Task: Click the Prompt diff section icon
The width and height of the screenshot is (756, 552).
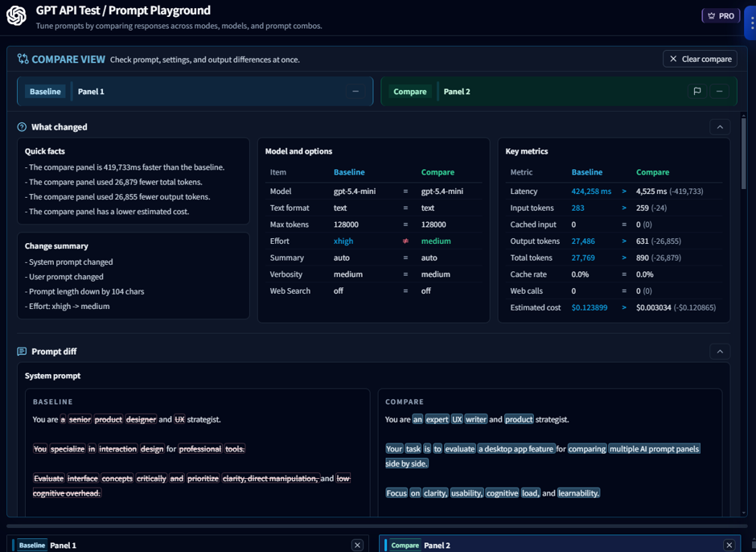Action: 22,352
